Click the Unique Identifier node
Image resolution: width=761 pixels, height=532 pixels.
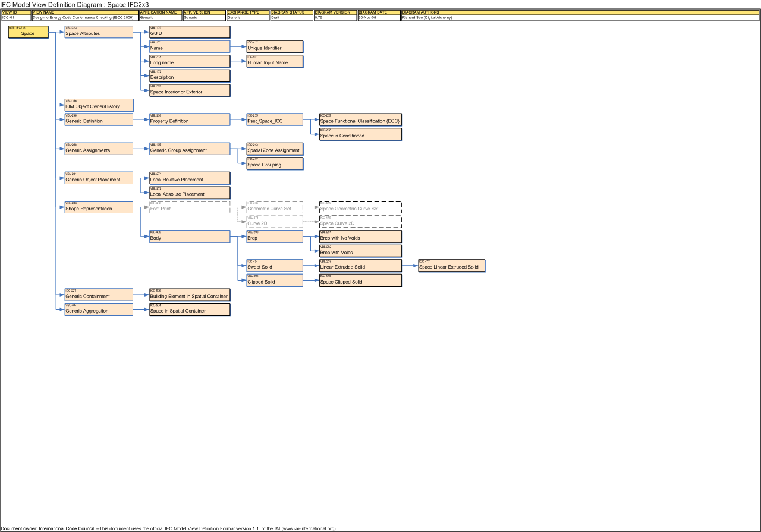coord(275,47)
